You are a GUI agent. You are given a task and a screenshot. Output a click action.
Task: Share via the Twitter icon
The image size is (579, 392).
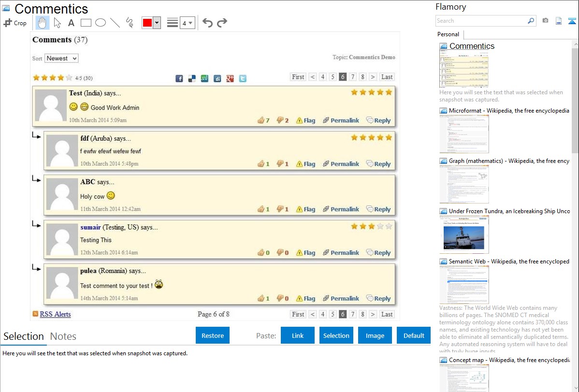point(243,78)
